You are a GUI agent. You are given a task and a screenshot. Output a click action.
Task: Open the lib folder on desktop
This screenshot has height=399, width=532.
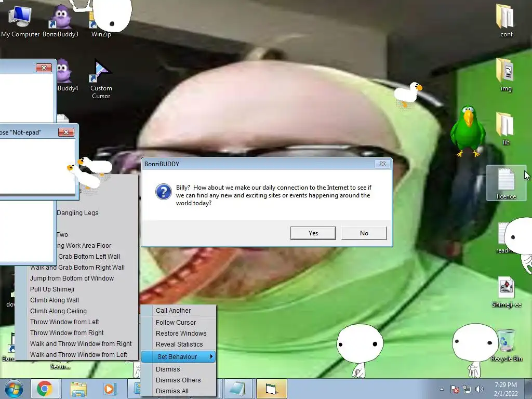[506, 129]
